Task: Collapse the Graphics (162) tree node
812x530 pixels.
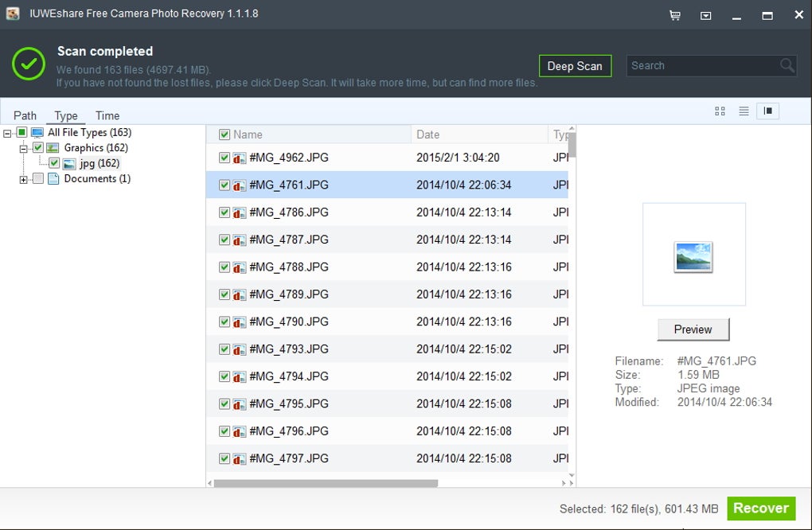Action: click(23, 149)
